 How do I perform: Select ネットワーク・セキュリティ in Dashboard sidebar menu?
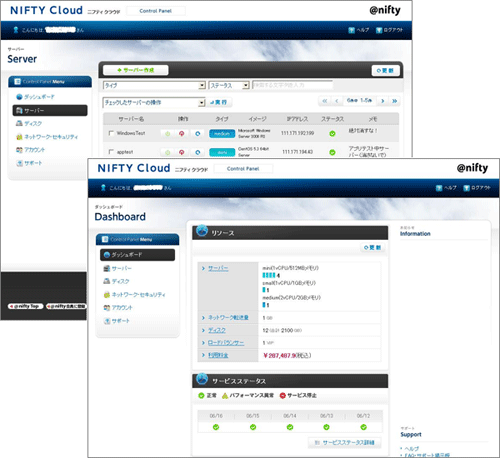tap(134, 295)
